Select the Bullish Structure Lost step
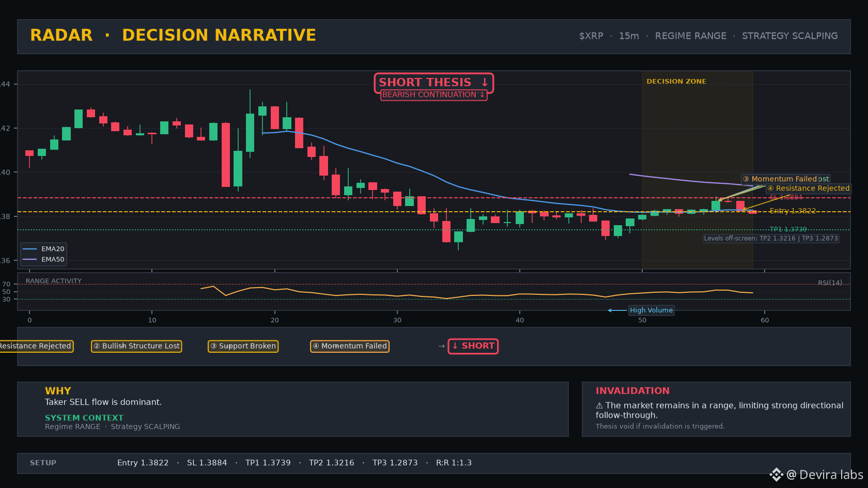868x488 pixels. click(x=136, y=346)
